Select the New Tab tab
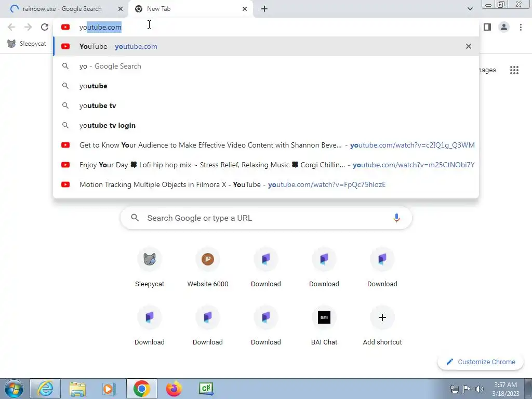532x399 pixels. click(x=190, y=9)
